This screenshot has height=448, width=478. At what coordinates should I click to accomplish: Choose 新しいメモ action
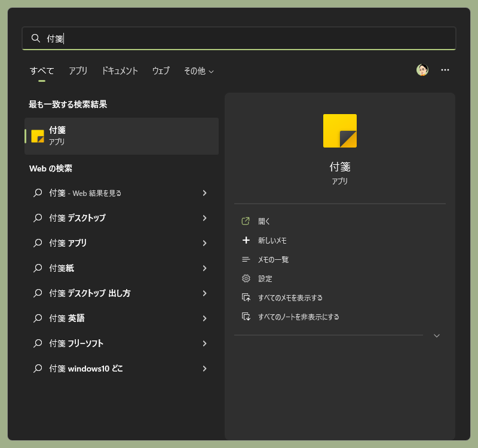[272, 241]
